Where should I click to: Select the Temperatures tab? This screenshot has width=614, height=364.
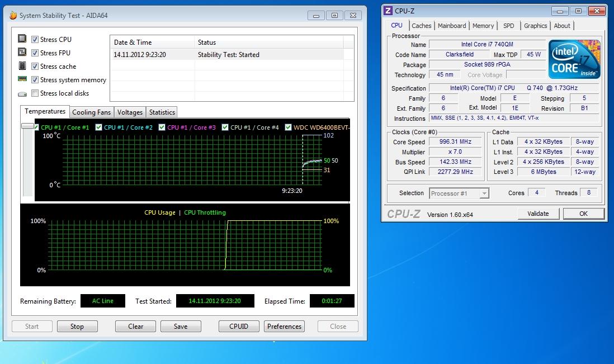pyautogui.click(x=45, y=112)
